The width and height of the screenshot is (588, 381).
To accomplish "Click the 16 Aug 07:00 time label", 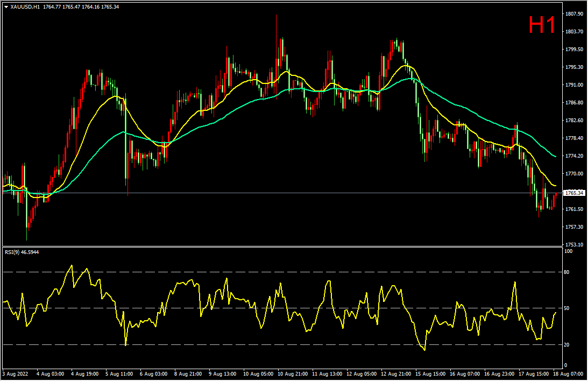I will [465, 374].
